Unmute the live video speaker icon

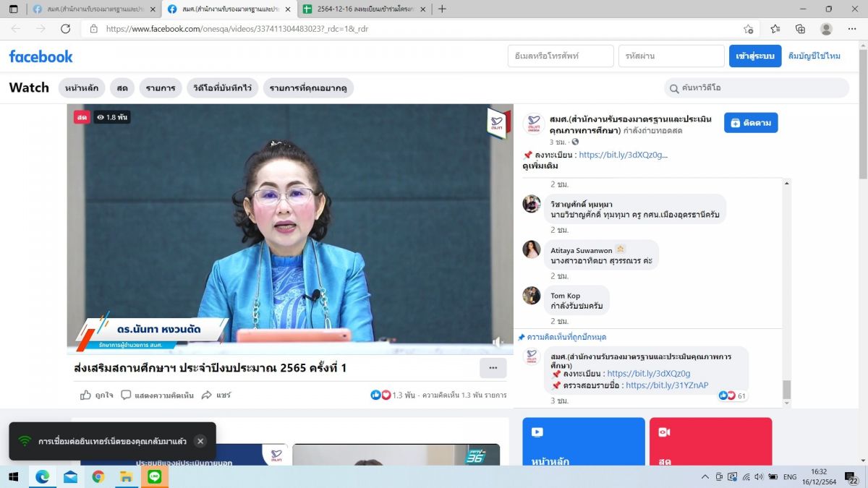click(498, 341)
